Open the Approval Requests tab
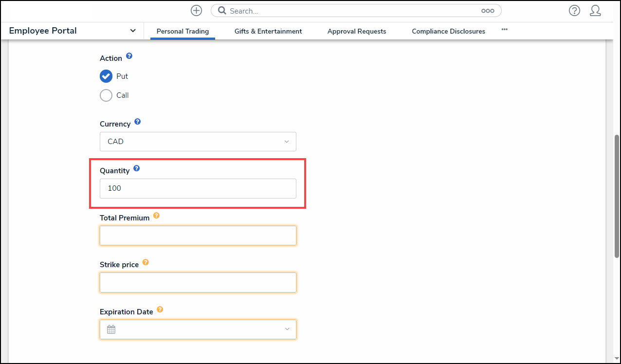 pos(357,31)
